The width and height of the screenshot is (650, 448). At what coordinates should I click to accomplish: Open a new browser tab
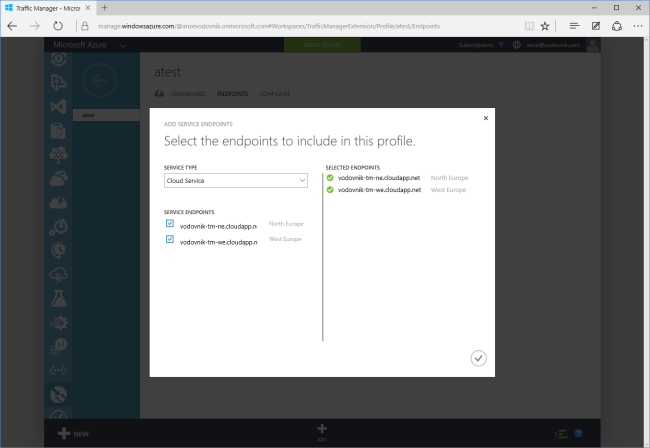[104, 7]
